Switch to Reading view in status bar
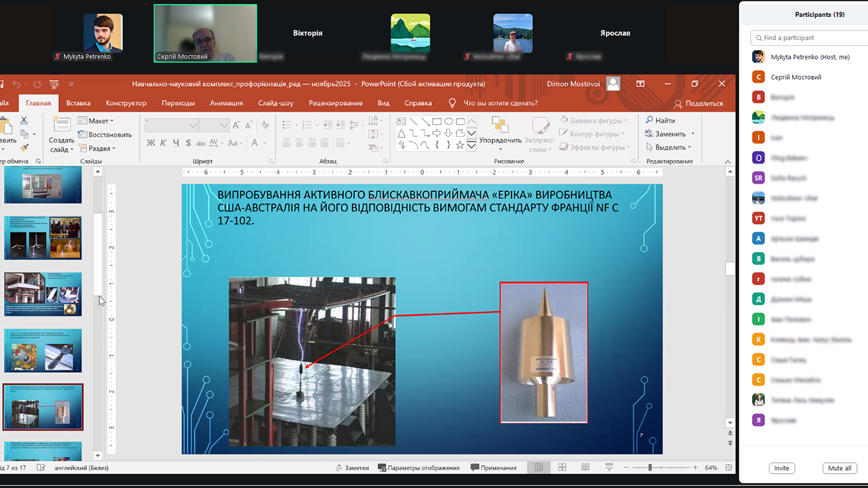This screenshot has height=488, width=868. (x=586, y=468)
